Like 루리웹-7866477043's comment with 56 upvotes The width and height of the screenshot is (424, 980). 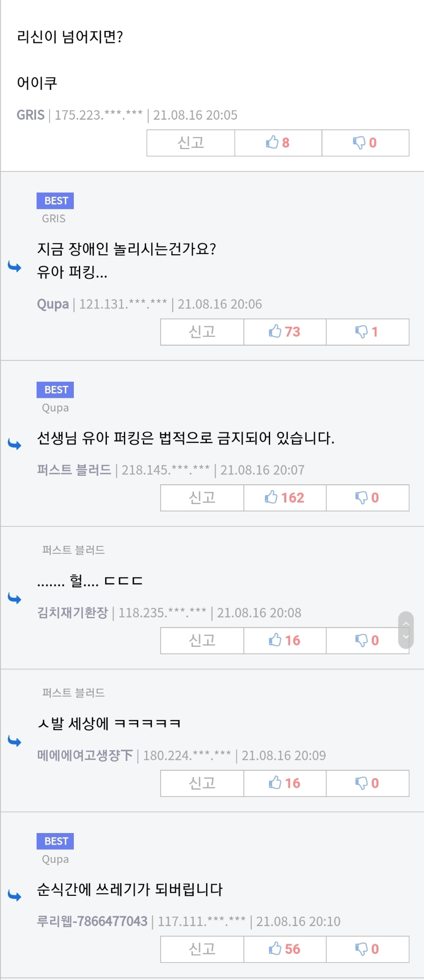[x=285, y=949]
